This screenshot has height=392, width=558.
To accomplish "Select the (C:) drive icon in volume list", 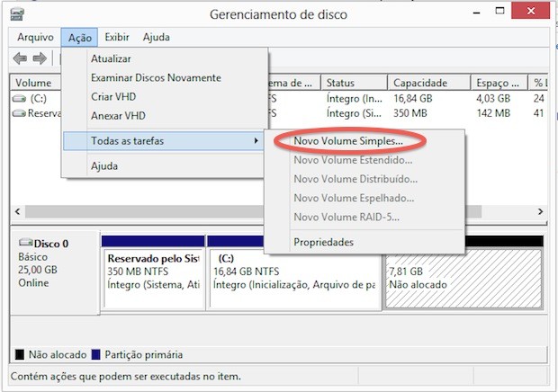I will (19, 98).
